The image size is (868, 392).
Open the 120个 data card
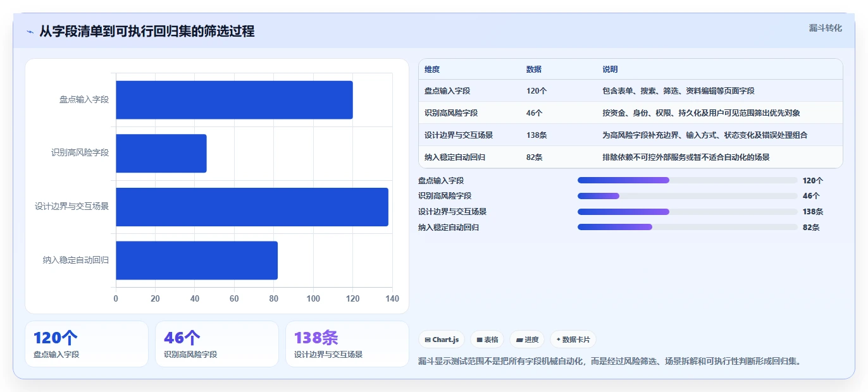click(x=87, y=344)
